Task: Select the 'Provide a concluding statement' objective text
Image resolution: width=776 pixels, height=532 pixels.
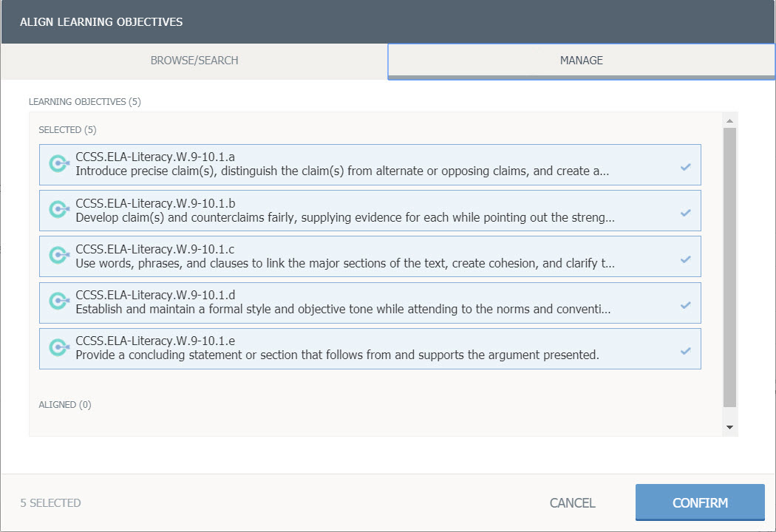Action: click(337, 355)
